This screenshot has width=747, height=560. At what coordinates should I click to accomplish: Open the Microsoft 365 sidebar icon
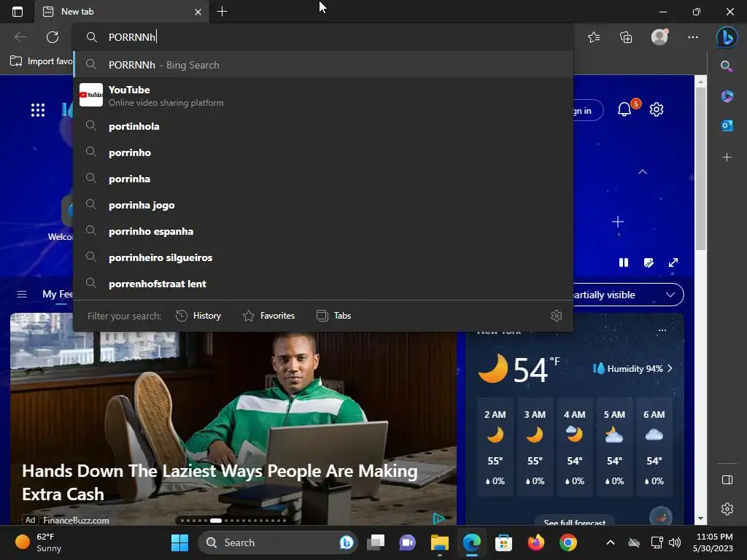pyautogui.click(x=727, y=96)
